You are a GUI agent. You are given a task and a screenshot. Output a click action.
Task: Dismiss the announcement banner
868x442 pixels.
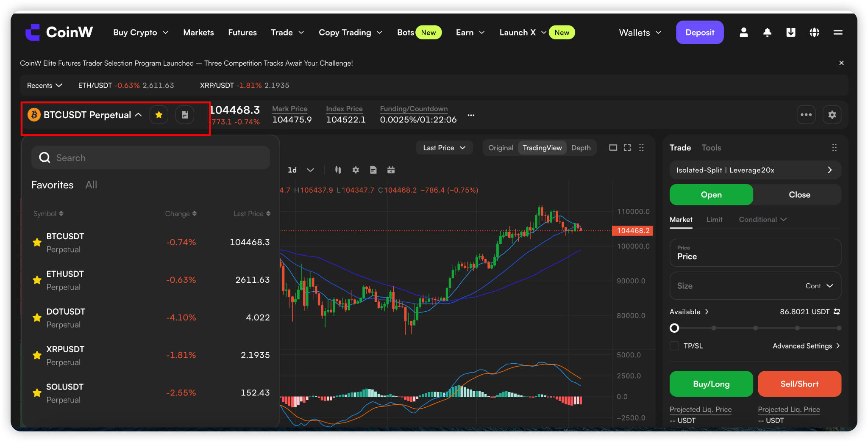(x=841, y=63)
